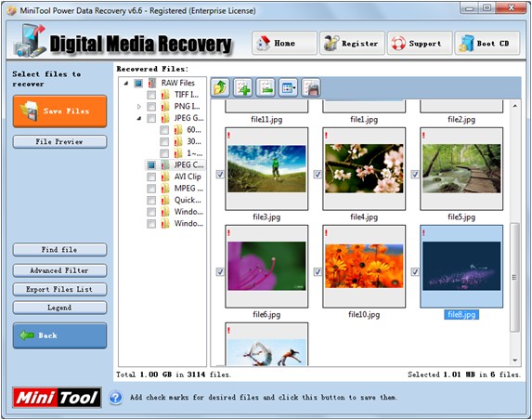Viewport: 532px width, 420px height.
Task: Click the AVI Clip folder icon
Action: click(x=165, y=177)
